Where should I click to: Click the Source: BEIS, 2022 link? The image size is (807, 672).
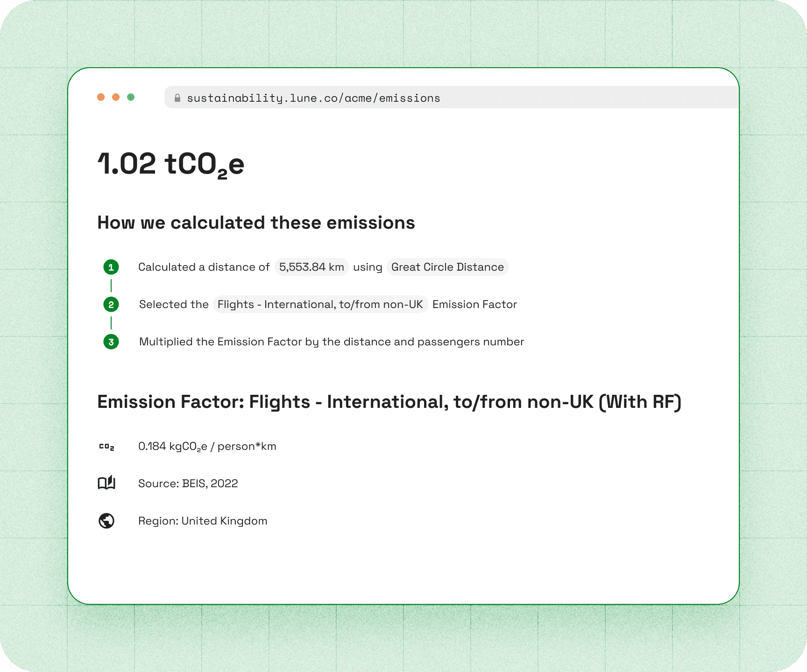click(x=188, y=483)
